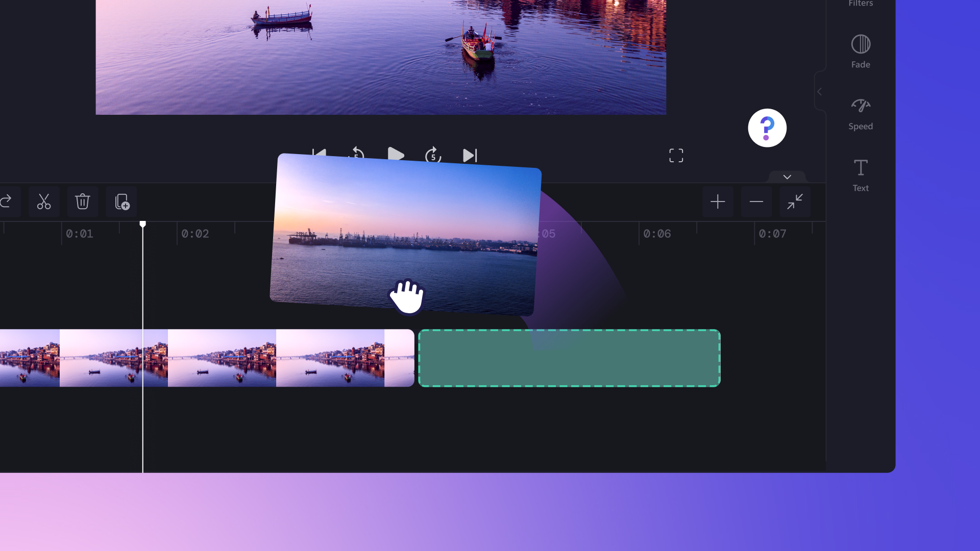Toggle the undo rotation tool
Image resolution: width=980 pixels, height=551 pixels.
(5, 201)
